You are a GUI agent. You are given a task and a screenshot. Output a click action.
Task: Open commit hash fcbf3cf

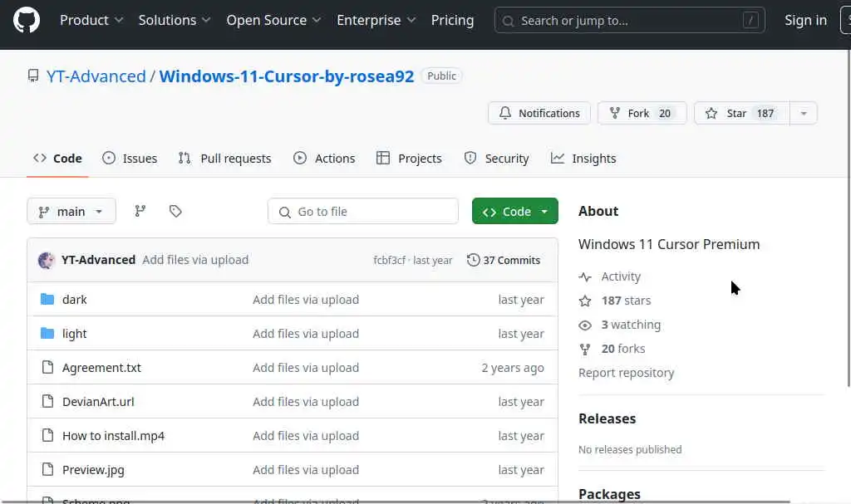coord(389,260)
